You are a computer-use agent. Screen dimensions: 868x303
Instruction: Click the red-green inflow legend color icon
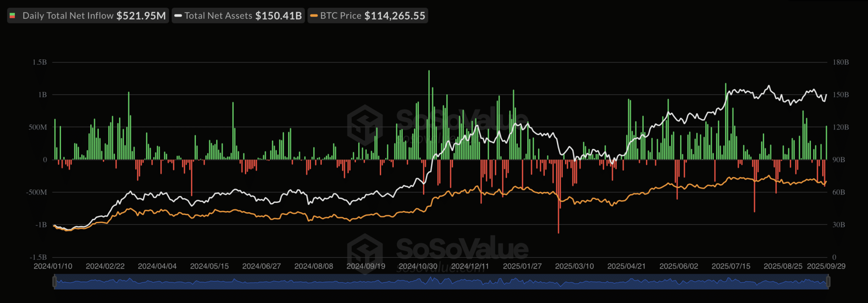point(12,16)
